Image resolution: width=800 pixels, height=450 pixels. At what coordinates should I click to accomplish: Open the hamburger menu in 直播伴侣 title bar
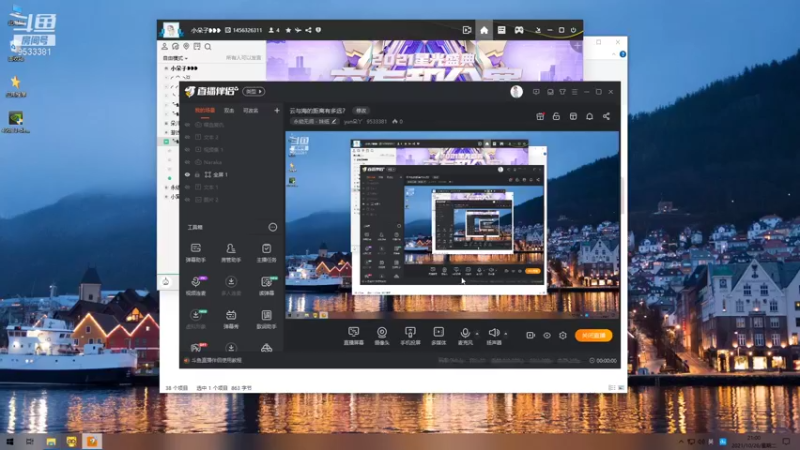click(x=574, y=92)
